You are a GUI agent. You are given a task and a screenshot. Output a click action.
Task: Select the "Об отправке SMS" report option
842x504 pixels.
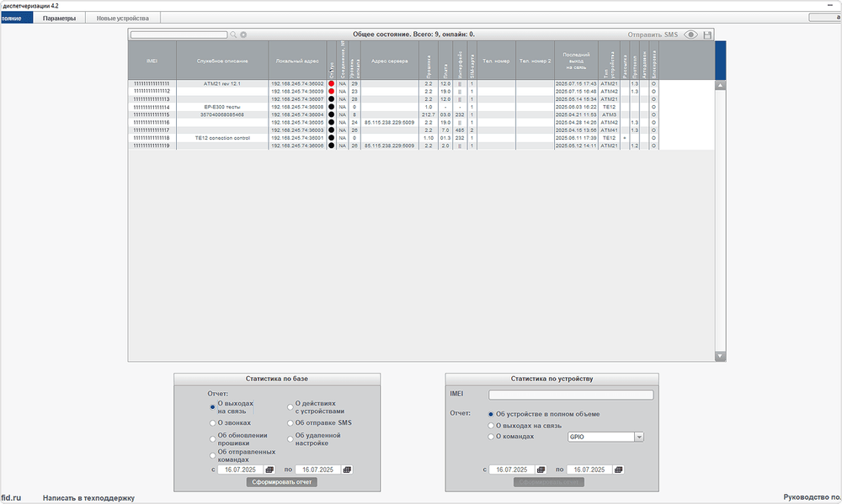(x=290, y=422)
